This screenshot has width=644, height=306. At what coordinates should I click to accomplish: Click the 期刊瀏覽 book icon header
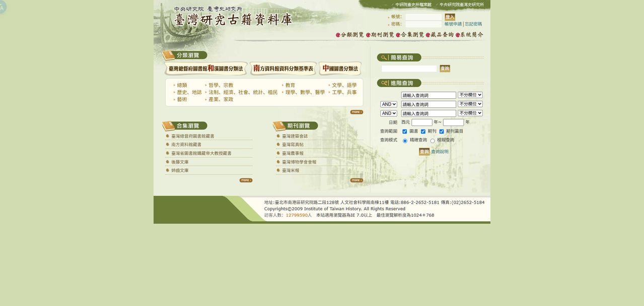point(295,126)
